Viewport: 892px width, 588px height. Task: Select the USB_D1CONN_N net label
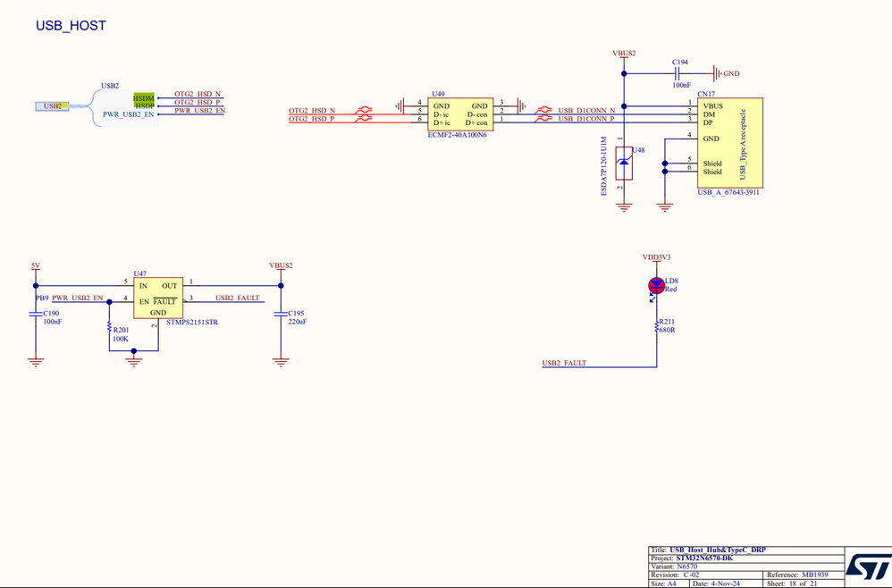pyautogui.click(x=586, y=110)
